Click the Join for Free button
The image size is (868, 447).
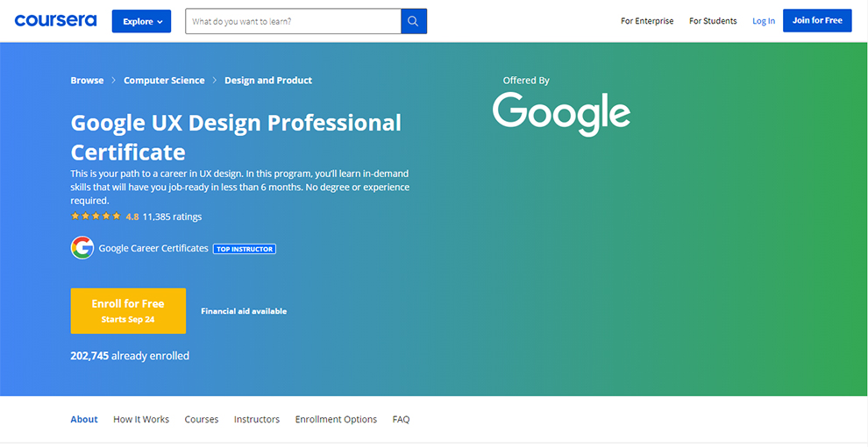[817, 20]
